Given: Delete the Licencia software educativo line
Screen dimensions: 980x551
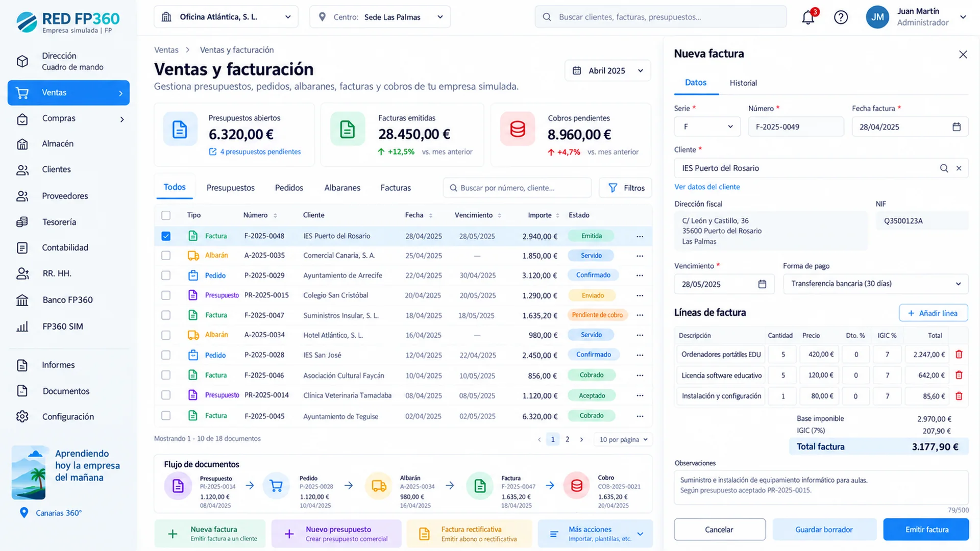Looking at the screenshot, I should [959, 375].
